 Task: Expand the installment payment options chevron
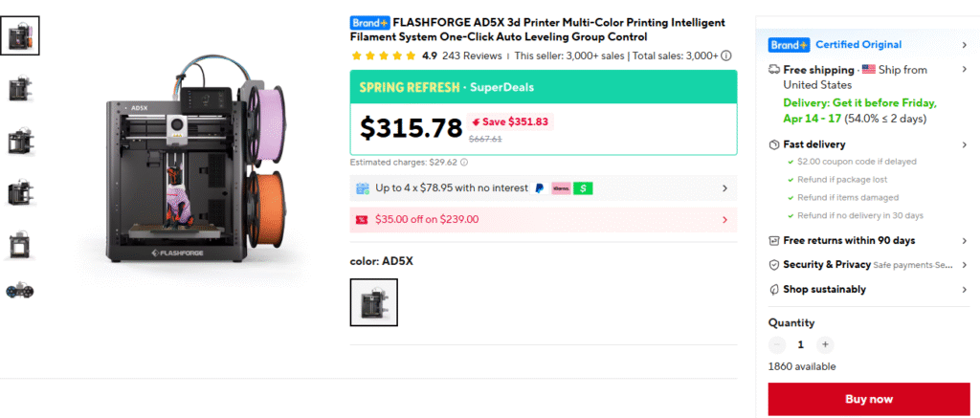[724, 188]
